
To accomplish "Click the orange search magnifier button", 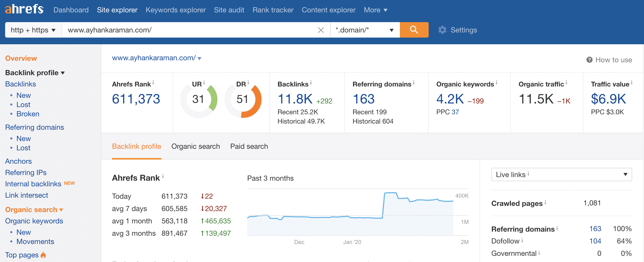I will (x=414, y=30).
